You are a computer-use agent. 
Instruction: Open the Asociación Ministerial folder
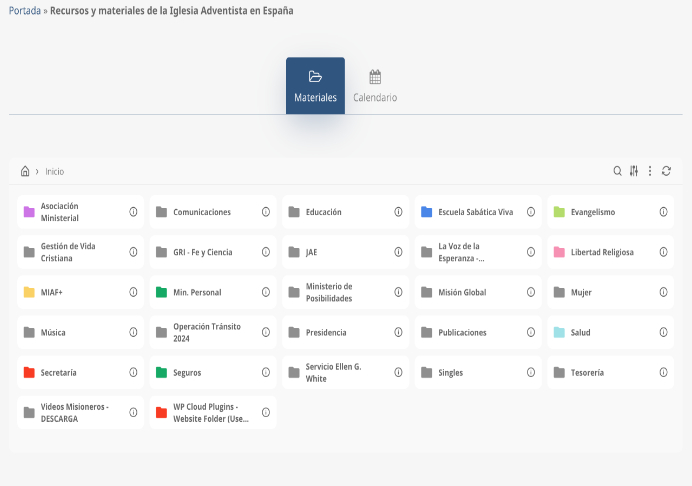pos(68,212)
